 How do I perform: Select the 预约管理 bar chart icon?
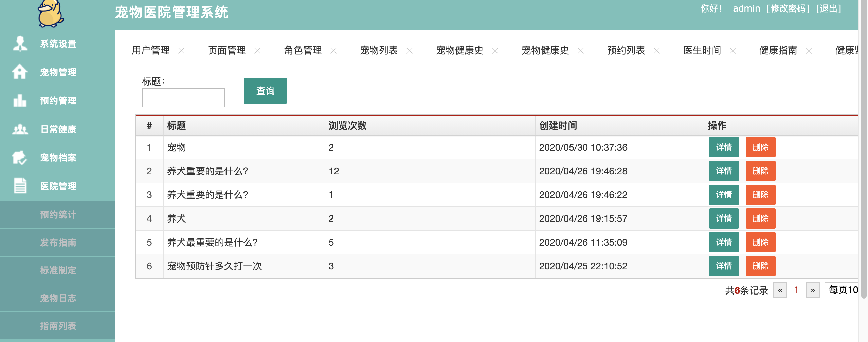[20, 100]
